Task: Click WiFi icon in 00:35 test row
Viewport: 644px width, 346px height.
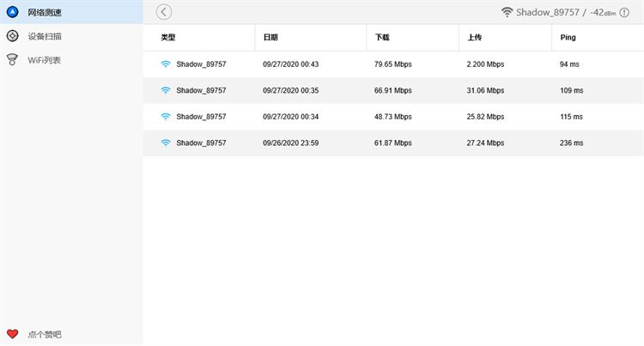Action: [166, 90]
